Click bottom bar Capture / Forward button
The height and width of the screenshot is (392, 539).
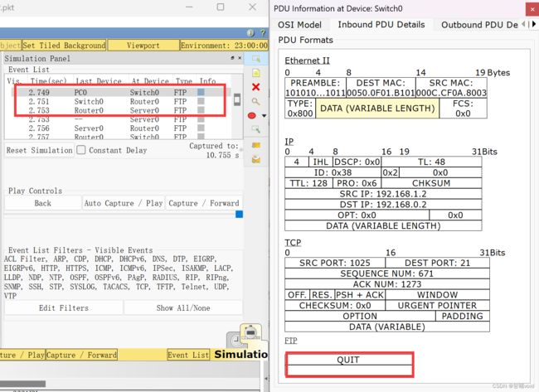coord(81,355)
